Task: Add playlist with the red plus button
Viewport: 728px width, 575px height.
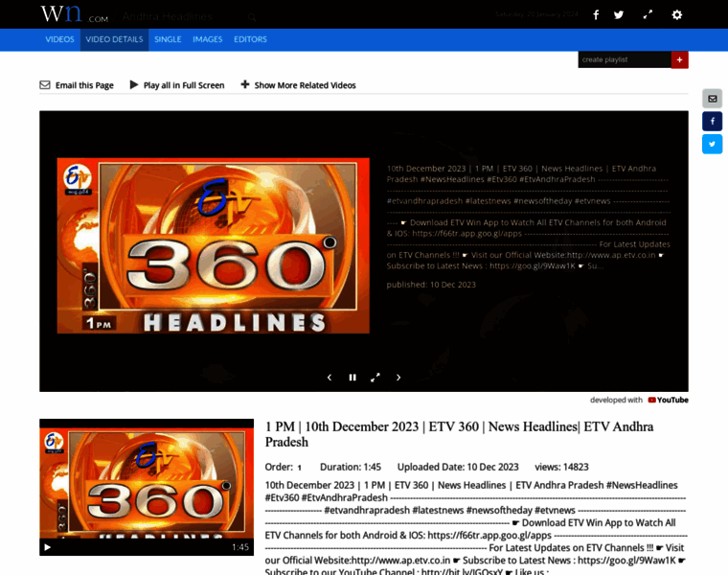Action: pyautogui.click(x=680, y=60)
